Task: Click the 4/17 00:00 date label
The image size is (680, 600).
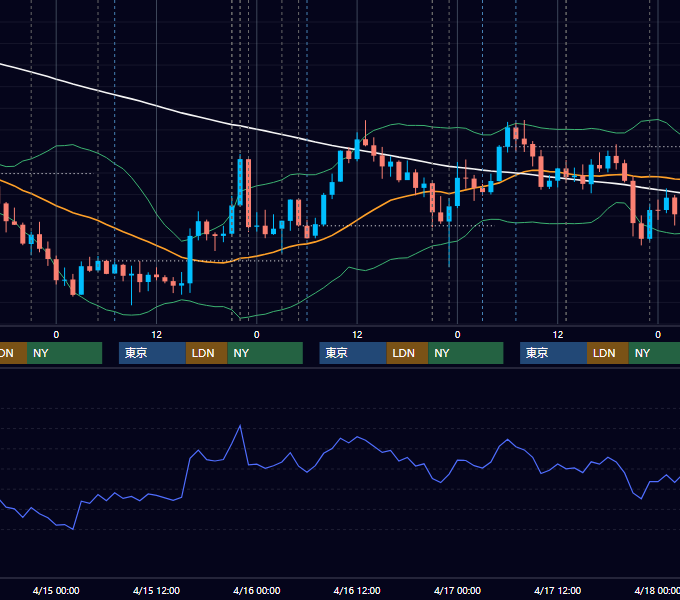Action: point(457,590)
